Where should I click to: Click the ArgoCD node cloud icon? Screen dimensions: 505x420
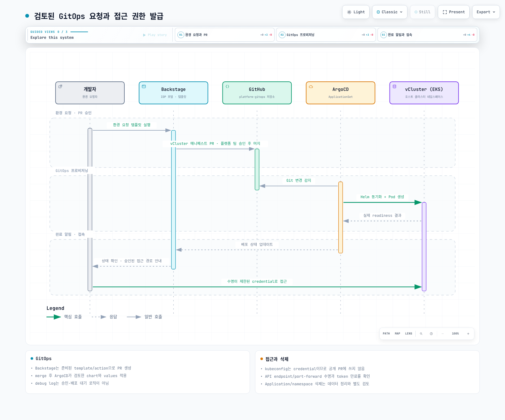[311, 86]
